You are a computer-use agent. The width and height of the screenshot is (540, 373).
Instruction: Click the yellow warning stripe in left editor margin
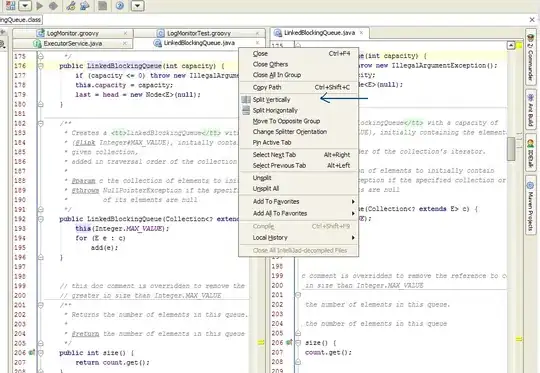261,342
